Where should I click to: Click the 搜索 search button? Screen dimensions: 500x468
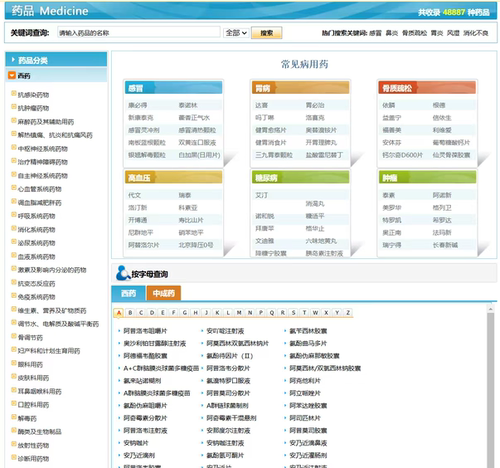(x=266, y=33)
